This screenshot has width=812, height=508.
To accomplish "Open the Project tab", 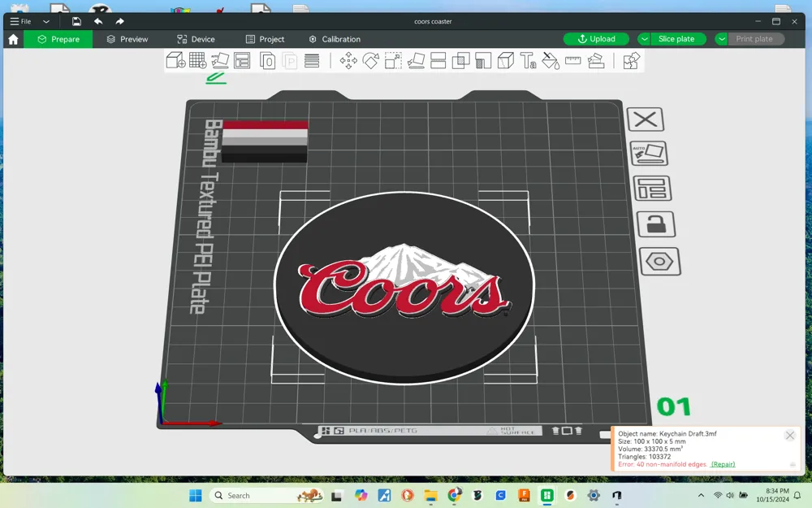I will pyautogui.click(x=266, y=39).
